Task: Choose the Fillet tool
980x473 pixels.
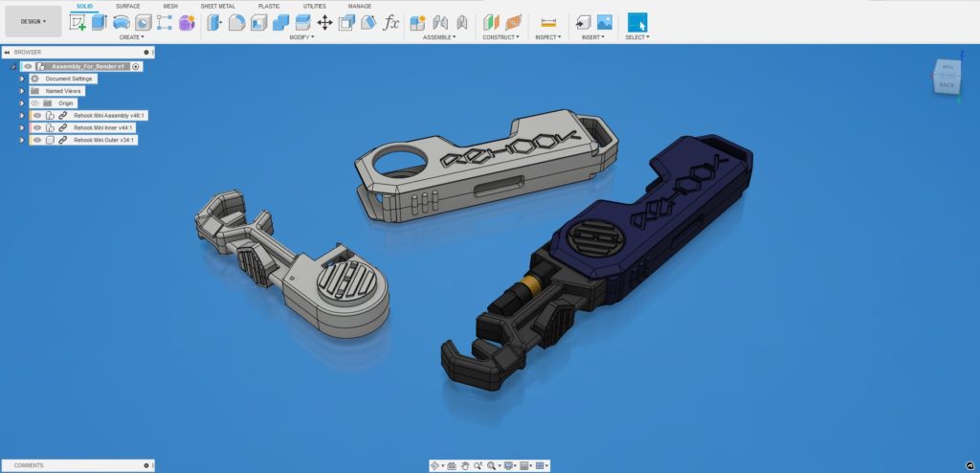Action: (236, 23)
